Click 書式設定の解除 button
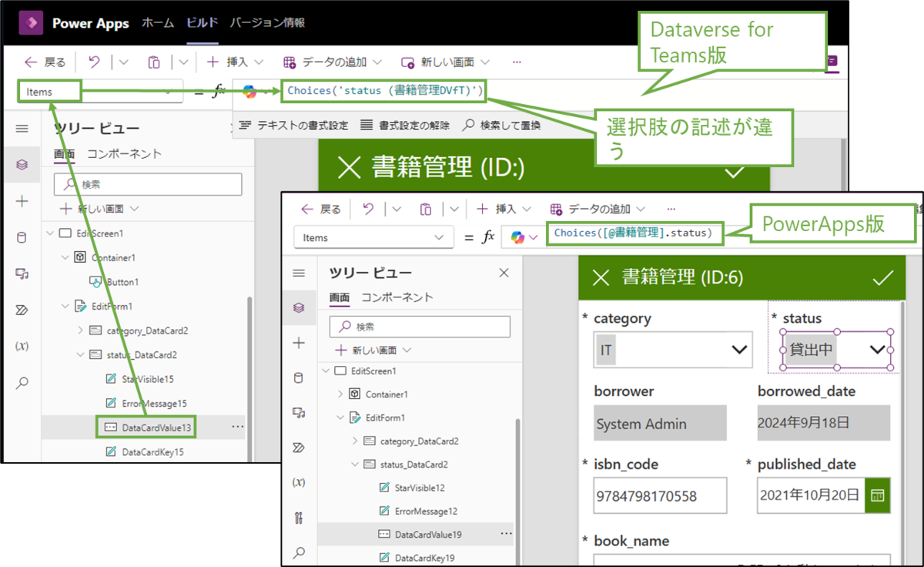Viewport: 924px width, 567px height. tap(405, 125)
